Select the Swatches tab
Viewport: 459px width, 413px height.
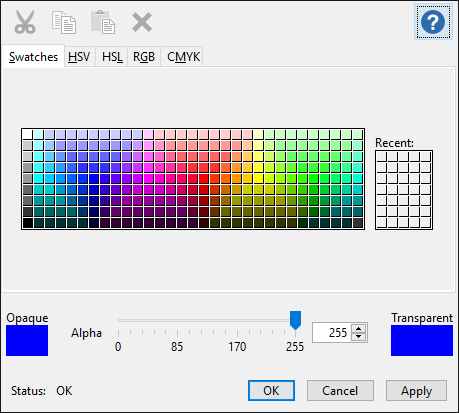pos(33,57)
